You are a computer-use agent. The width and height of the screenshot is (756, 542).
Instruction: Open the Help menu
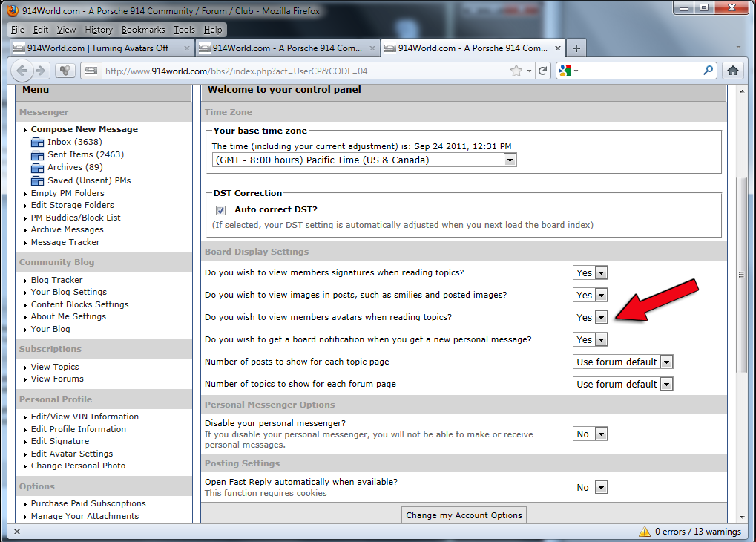pos(213,30)
